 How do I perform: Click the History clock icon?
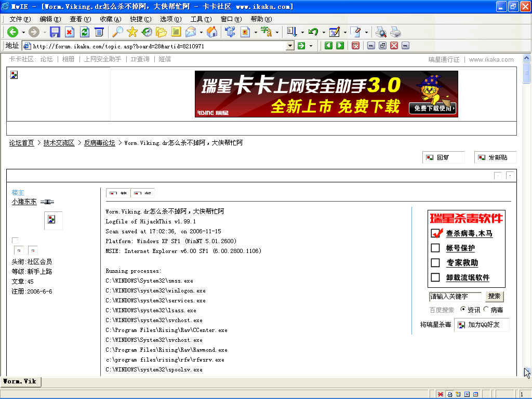(x=147, y=32)
